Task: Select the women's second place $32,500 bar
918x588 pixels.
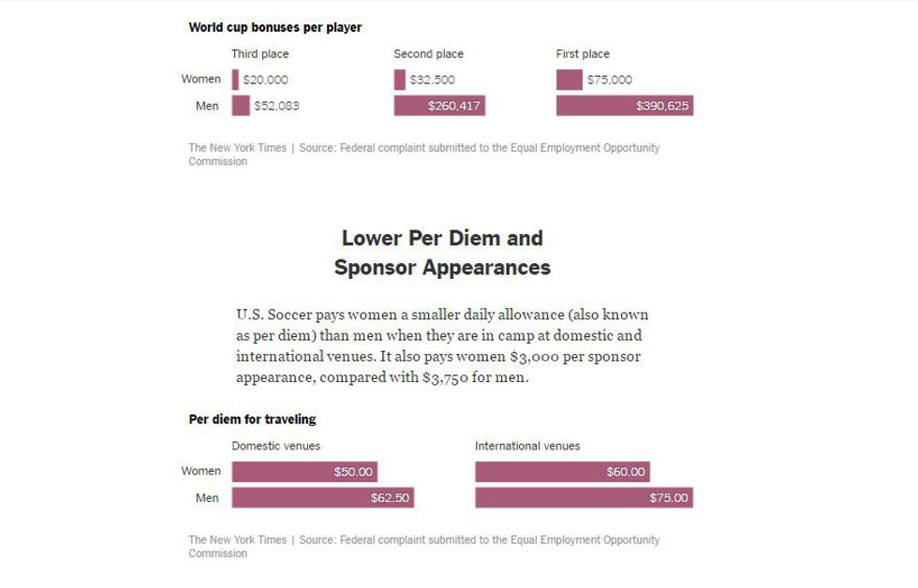Action: 400,80
